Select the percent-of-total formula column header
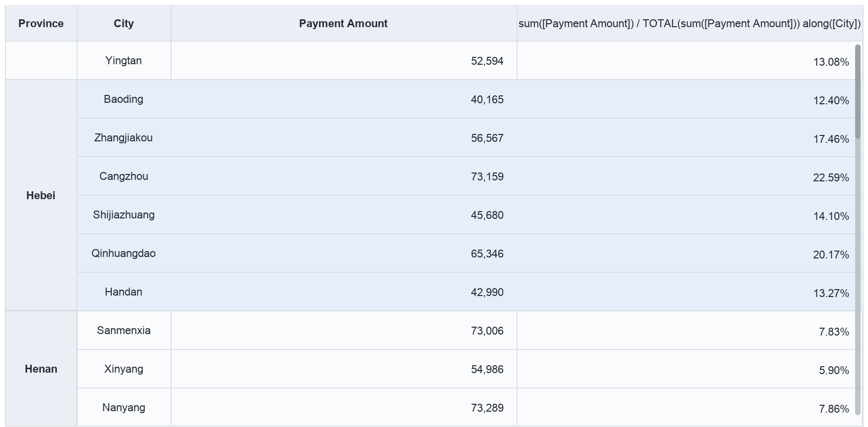This screenshot has width=868, height=427. click(690, 23)
